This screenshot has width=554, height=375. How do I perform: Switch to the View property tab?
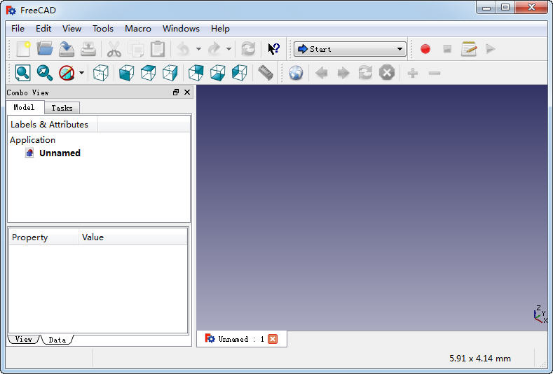[23, 339]
